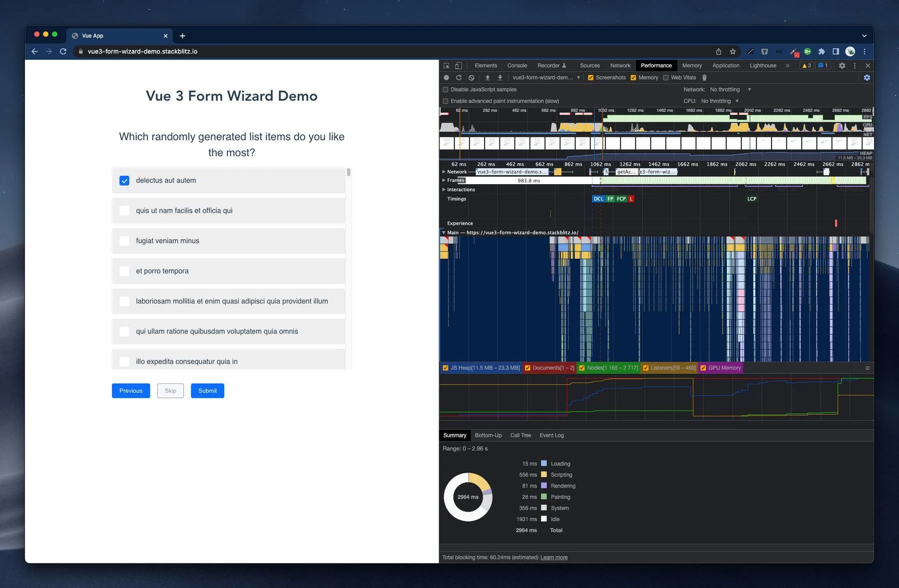Click the option list scrollbar thumb
The image size is (899, 588).
pyautogui.click(x=349, y=172)
